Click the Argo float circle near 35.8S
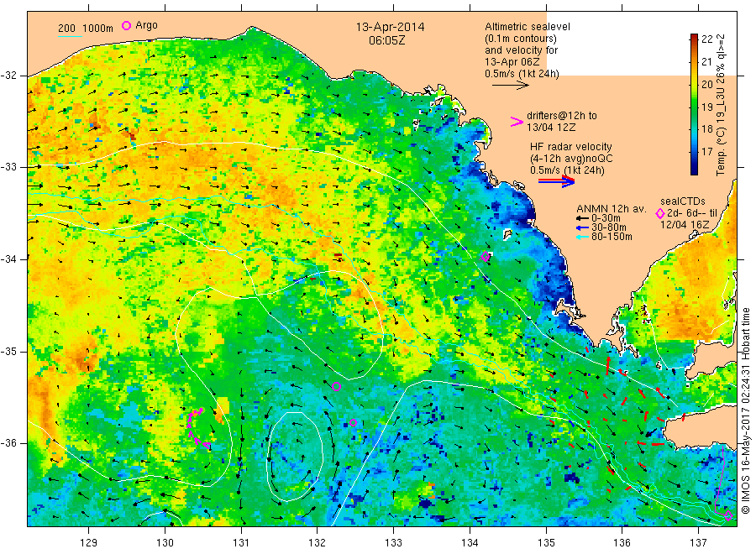The width and height of the screenshot is (756, 554). [353, 422]
